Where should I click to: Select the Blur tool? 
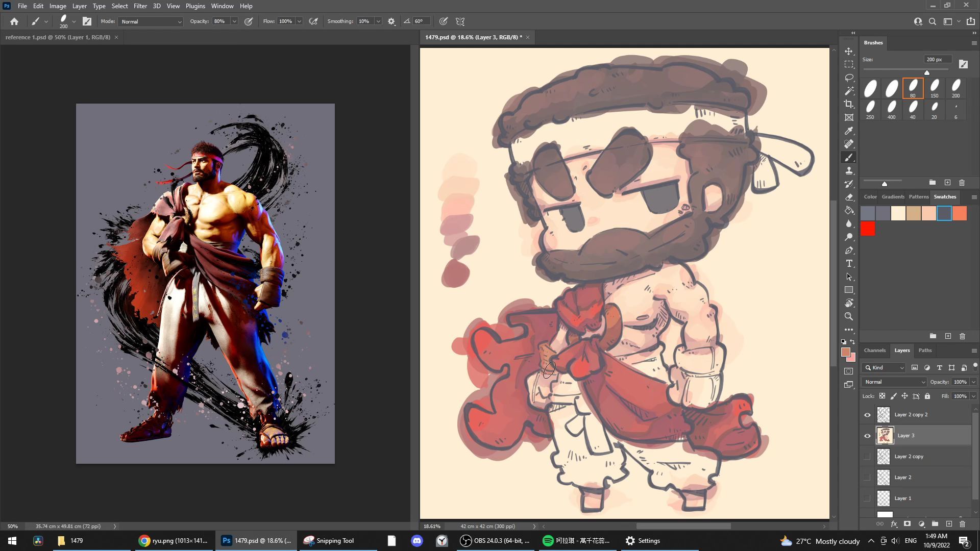tap(849, 224)
